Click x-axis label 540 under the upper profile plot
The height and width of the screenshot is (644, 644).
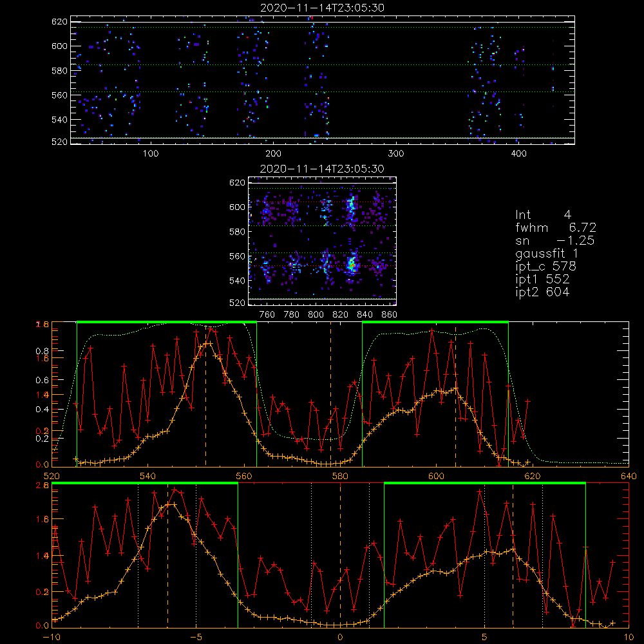[x=147, y=476]
